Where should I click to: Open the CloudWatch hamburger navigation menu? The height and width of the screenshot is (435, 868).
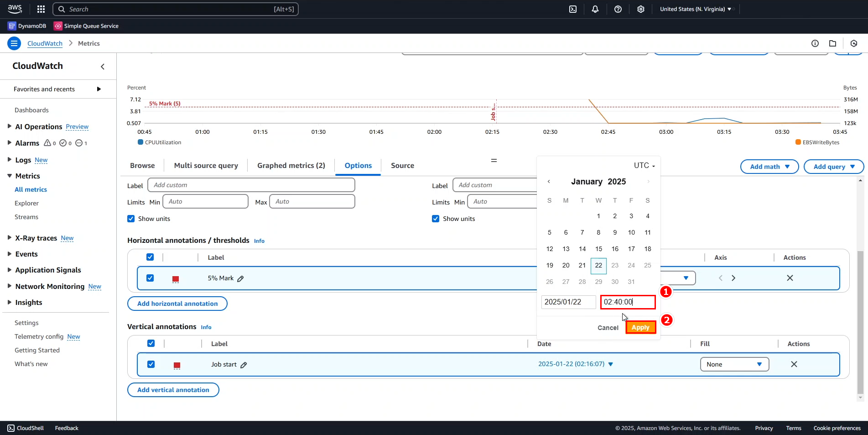(x=14, y=43)
